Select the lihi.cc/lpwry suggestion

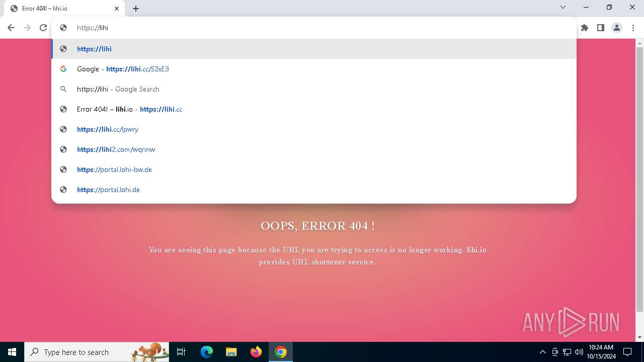click(x=314, y=129)
